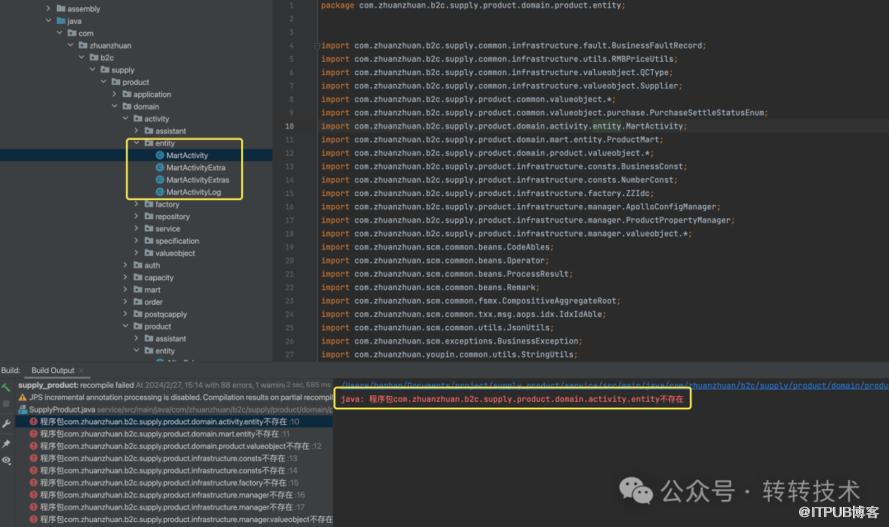Screen dimensions: 889x527
Task: Select MartActivity in the project tree
Action: tap(187, 155)
